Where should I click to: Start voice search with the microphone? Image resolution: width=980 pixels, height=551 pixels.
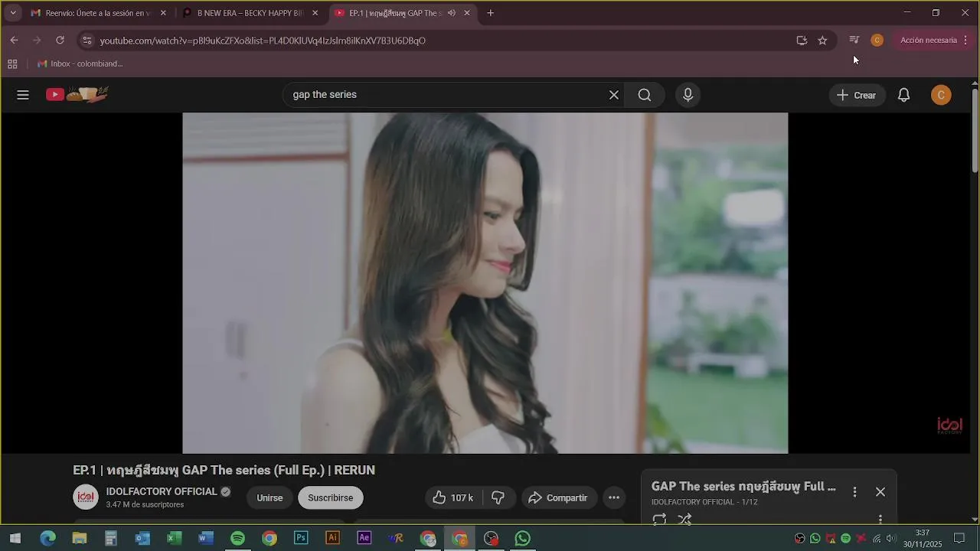coord(688,95)
